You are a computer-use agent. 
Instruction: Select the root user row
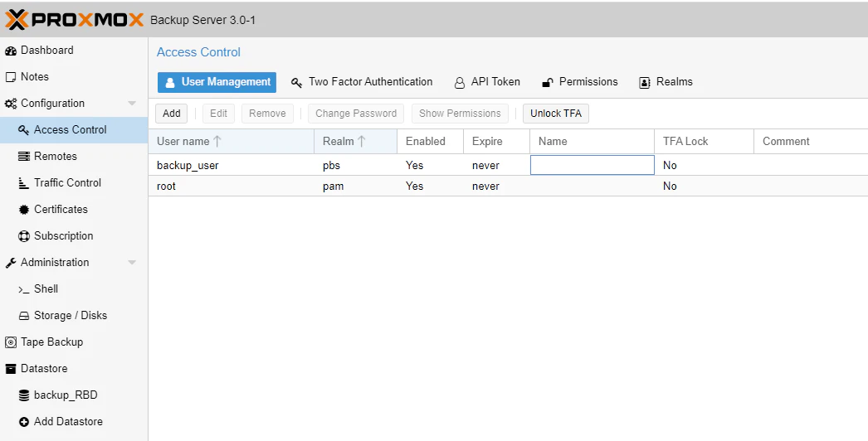tap(508, 186)
